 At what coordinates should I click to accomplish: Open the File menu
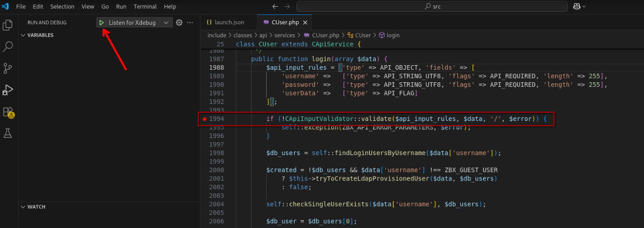point(21,6)
